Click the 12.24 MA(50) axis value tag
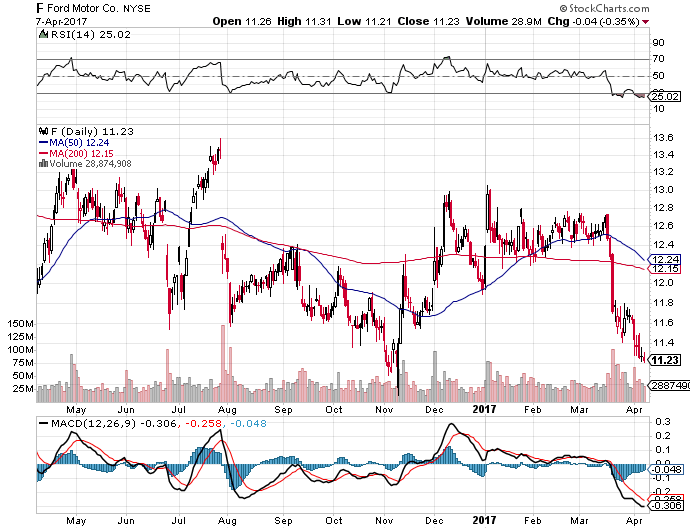Viewport: 697px width, 531px height. point(665,259)
